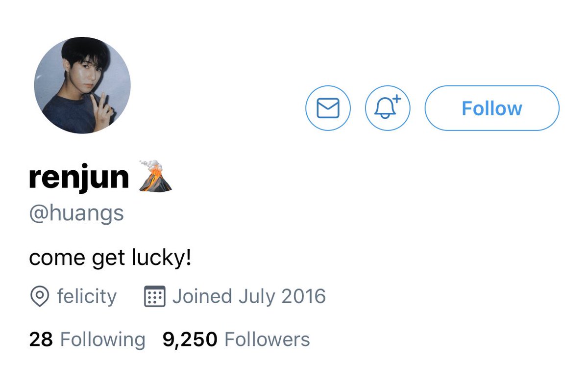
Task: Turn on notifications with the bell icon
Action: click(388, 108)
